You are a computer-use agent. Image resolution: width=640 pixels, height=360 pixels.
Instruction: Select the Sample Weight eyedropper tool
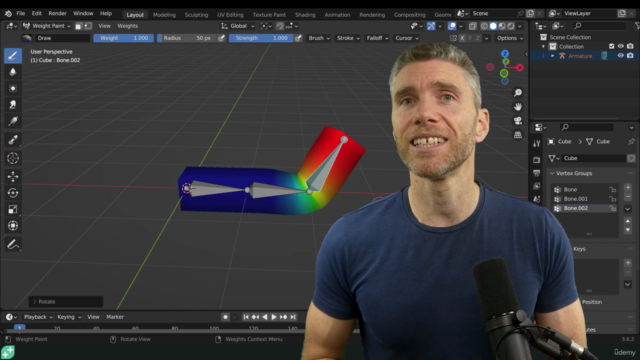pyautogui.click(x=13, y=140)
